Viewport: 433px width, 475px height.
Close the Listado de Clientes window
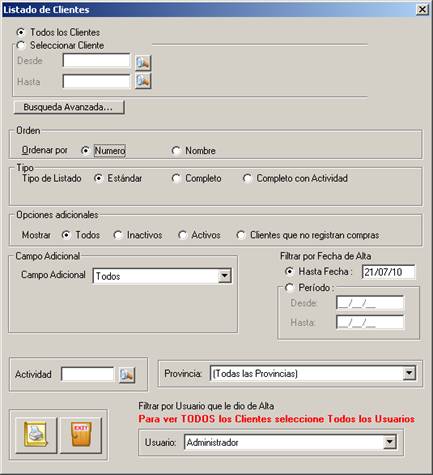pos(422,9)
